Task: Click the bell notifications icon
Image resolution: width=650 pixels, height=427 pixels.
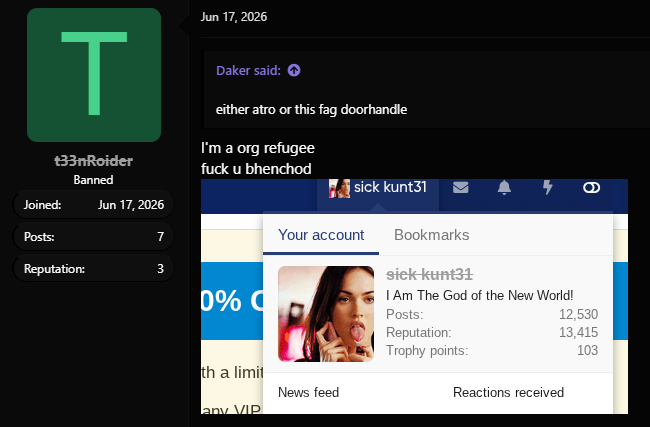Action: coord(504,187)
